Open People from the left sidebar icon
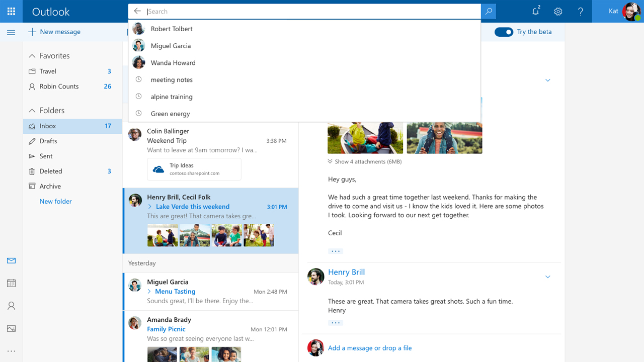The width and height of the screenshot is (644, 362). click(x=11, y=306)
